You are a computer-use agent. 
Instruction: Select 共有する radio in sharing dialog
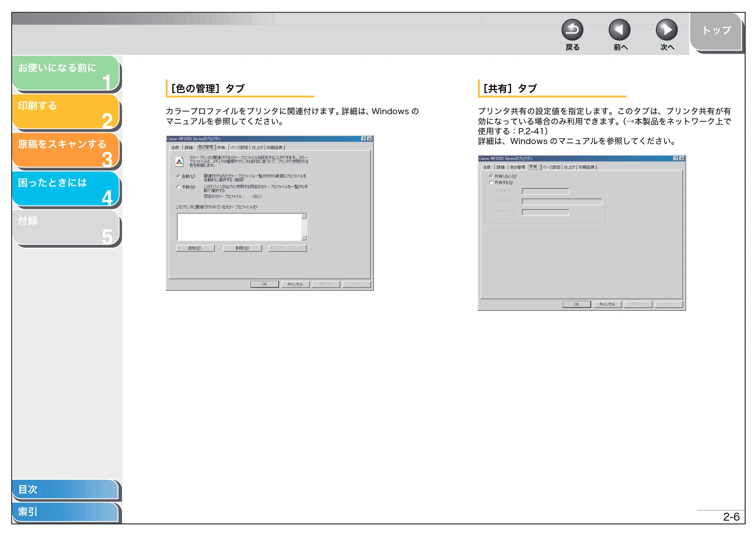[x=491, y=183]
